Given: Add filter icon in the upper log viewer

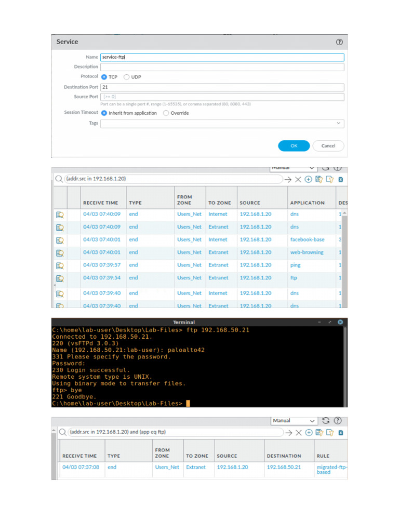Looking at the screenshot, I should [308, 179].
